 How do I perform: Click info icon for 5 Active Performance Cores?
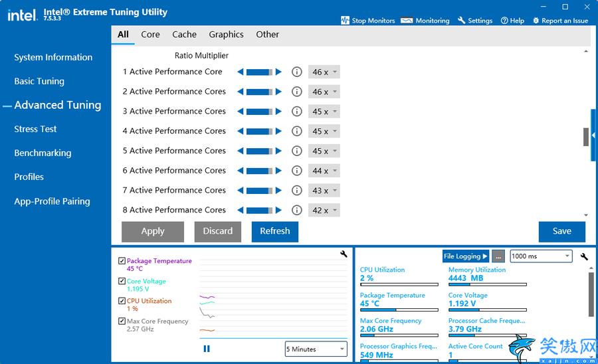(x=297, y=151)
